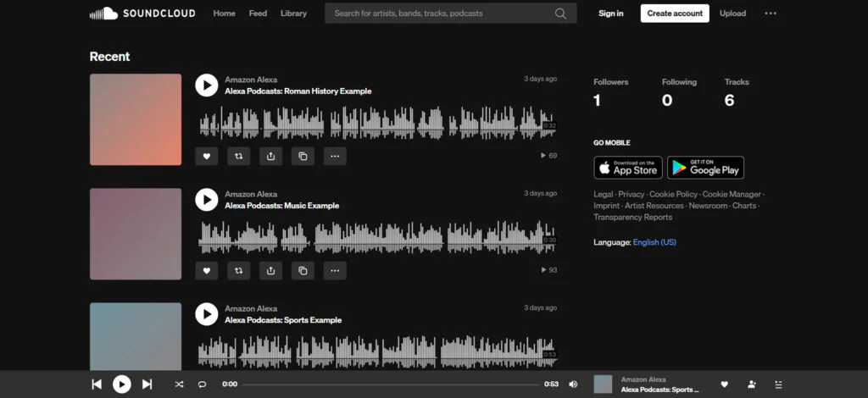Like the Roman History Example track

point(207,157)
